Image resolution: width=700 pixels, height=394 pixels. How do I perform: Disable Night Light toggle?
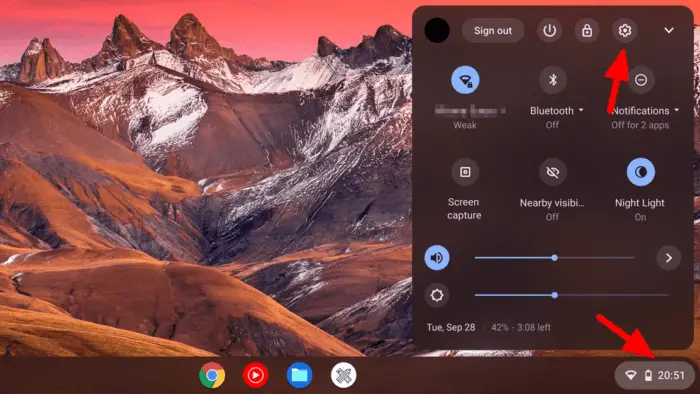point(641,172)
